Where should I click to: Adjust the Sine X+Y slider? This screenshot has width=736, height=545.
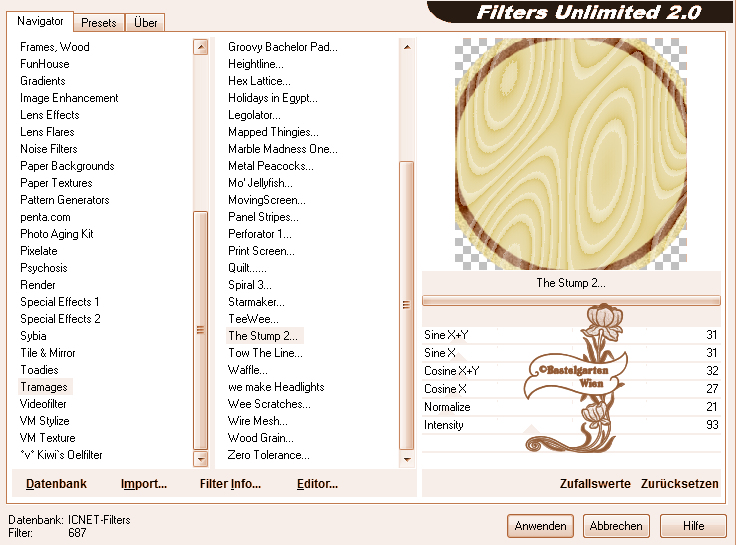pos(571,335)
